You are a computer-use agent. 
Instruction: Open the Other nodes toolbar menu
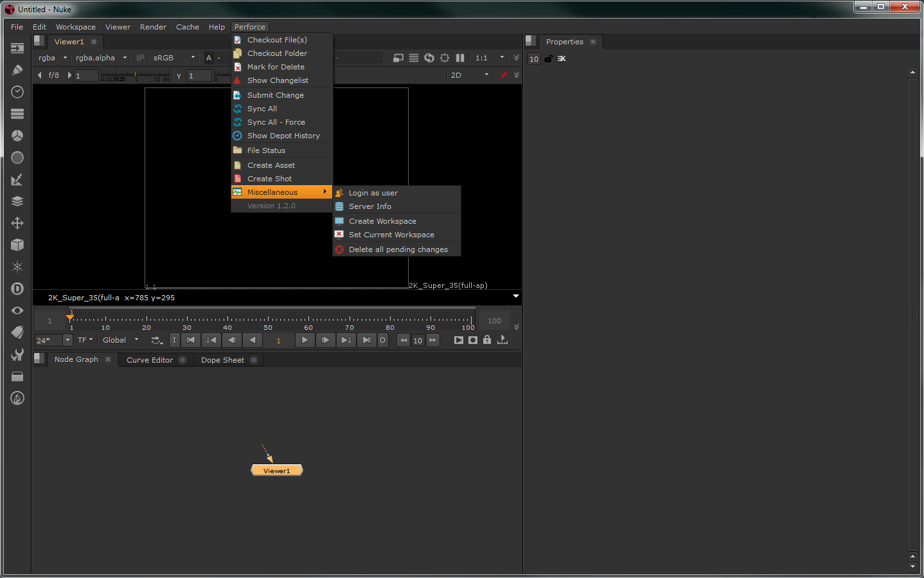click(17, 376)
